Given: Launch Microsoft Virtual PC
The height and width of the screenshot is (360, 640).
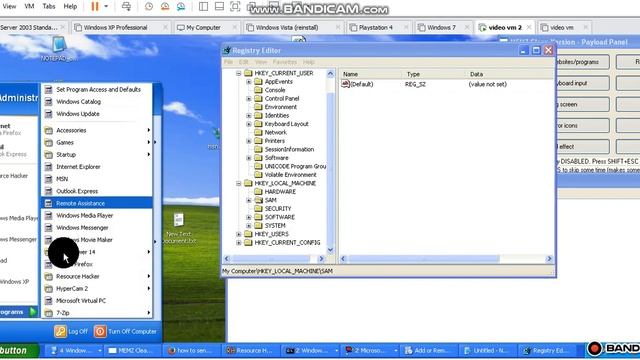Looking at the screenshot, I should pos(97,301).
